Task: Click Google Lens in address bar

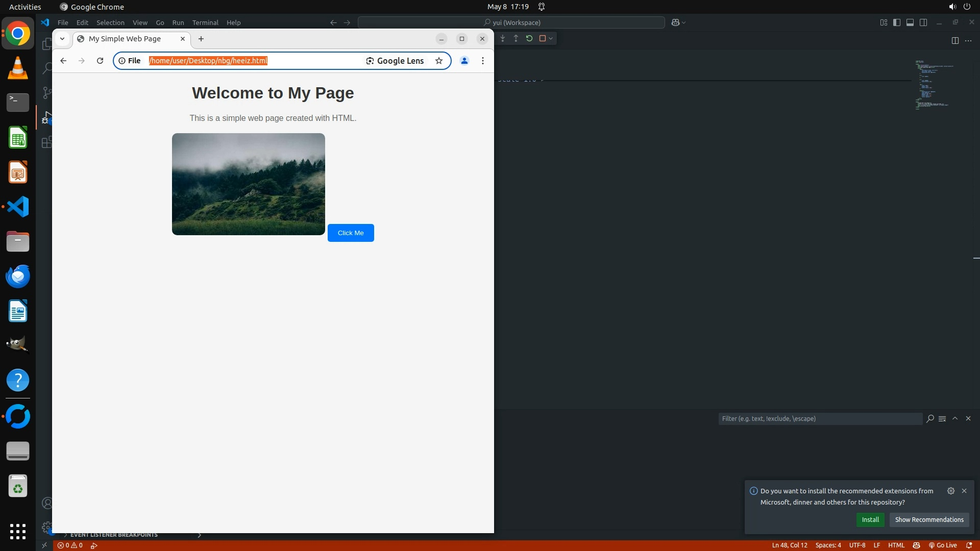Action: pos(395,61)
